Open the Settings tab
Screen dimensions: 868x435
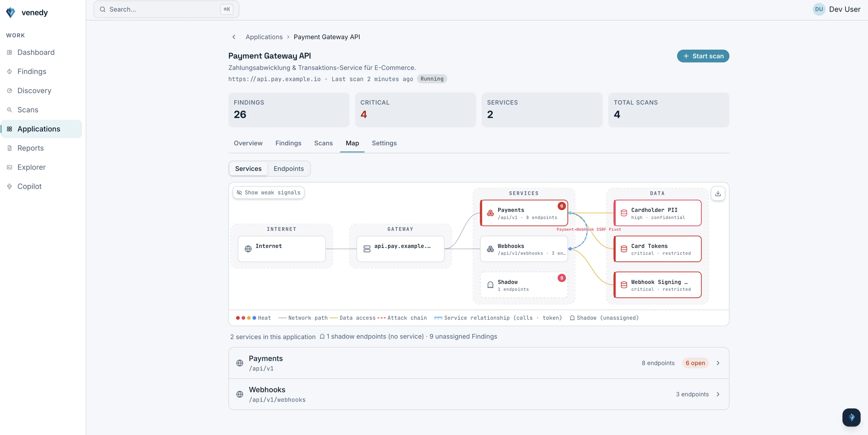(x=384, y=143)
